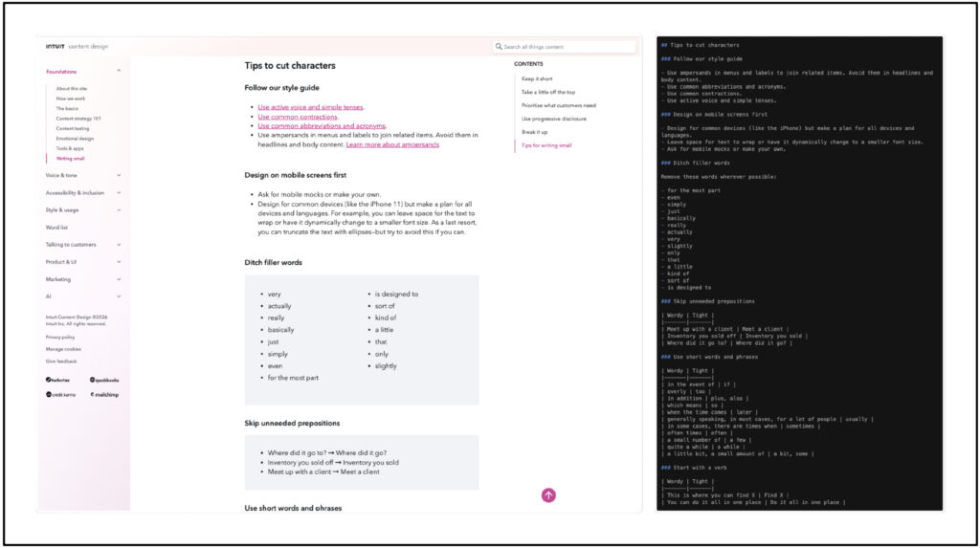Open the Mailchimp logo link
Image resolution: width=980 pixels, height=548 pixels.
(104, 395)
